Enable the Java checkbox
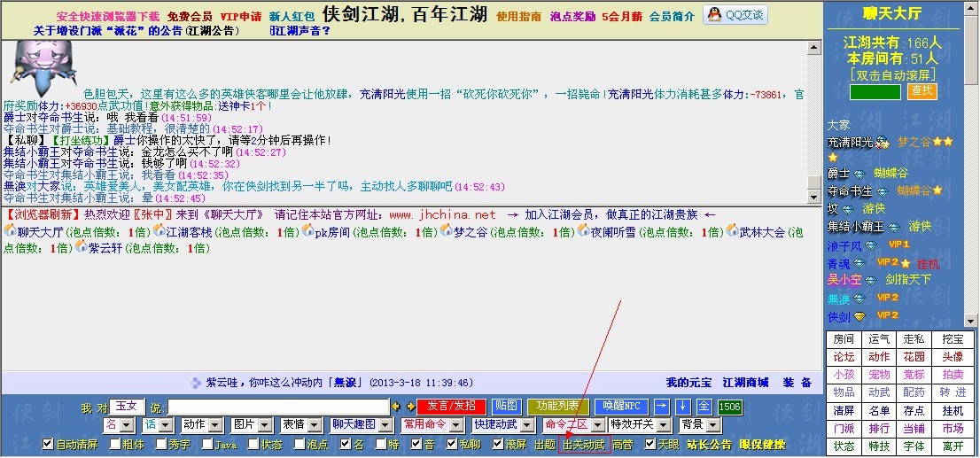Image resolution: width=980 pixels, height=458 pixels. click(x=206, y=444)
